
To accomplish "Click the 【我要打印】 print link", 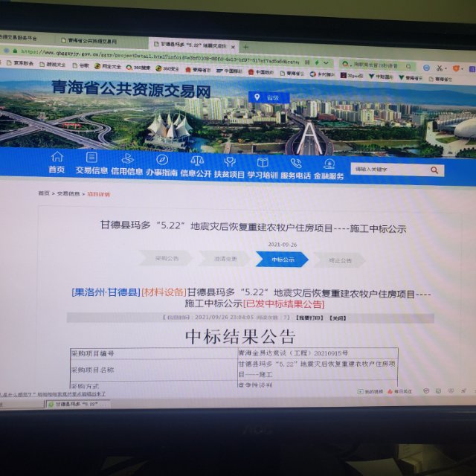I will (309, 318).
